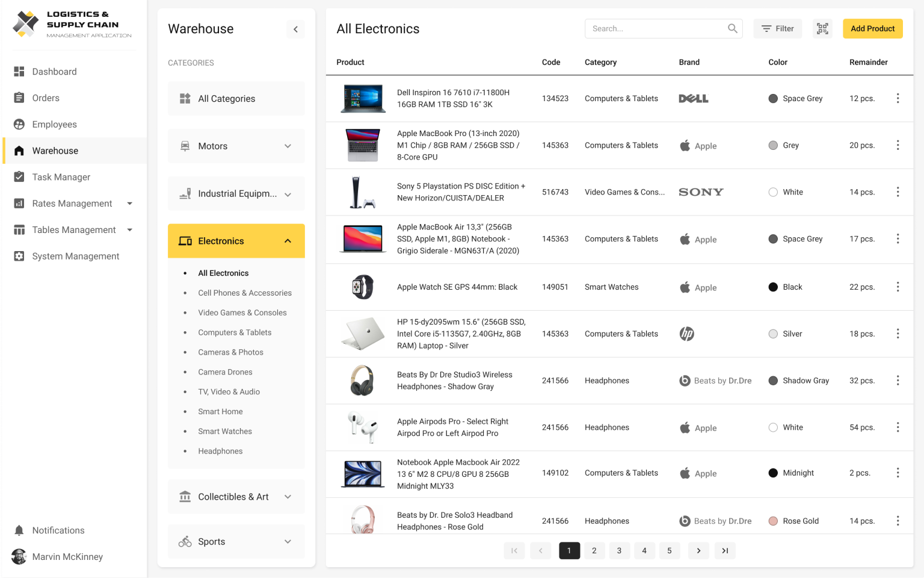Screen dimensions: 924x578
Task: Open options menu for MacBook Pro 13-inch row
Action: (x=898, y=145)
